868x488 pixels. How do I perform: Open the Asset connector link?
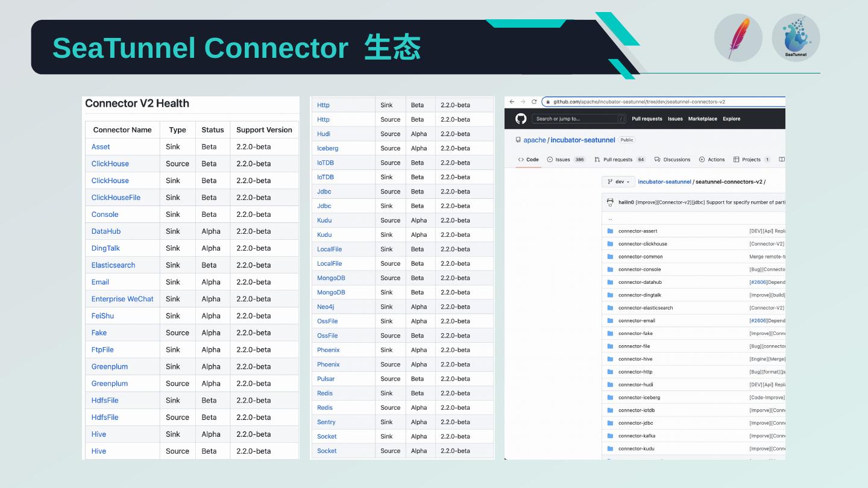(x=101, y=146)
